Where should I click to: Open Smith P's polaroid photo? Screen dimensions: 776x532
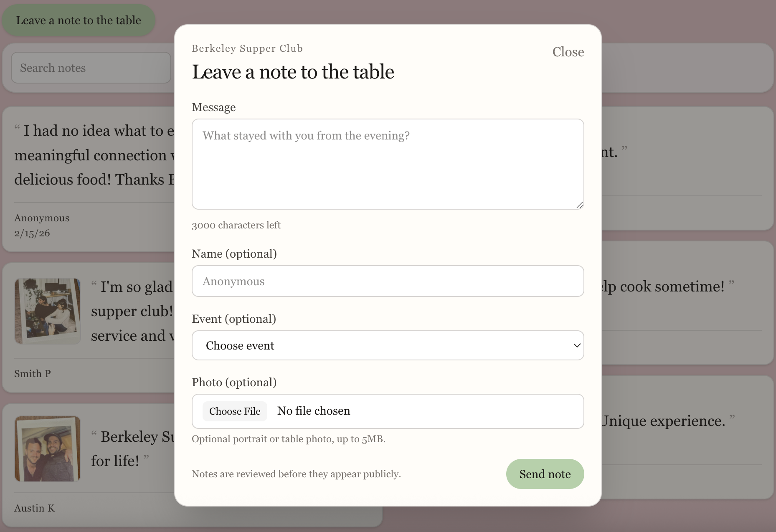(x=48, y=311)
